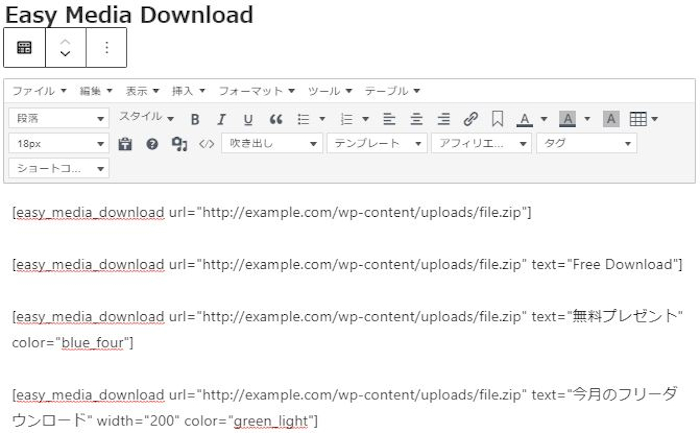
Task: Click the paste as text clipboard icon
Action: (125, 144)
